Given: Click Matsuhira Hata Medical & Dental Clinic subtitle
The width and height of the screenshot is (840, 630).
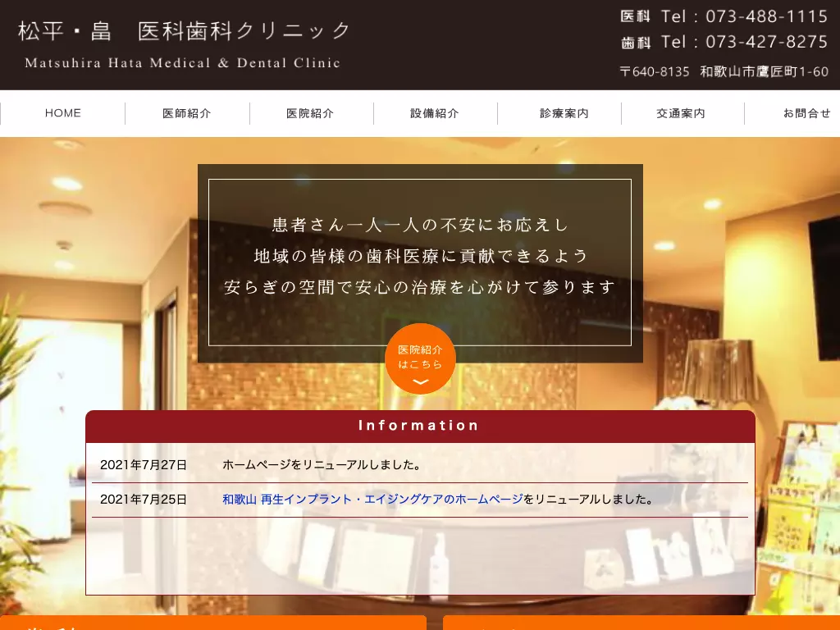Looking at the screenshot, I should (x=183, y=63).
